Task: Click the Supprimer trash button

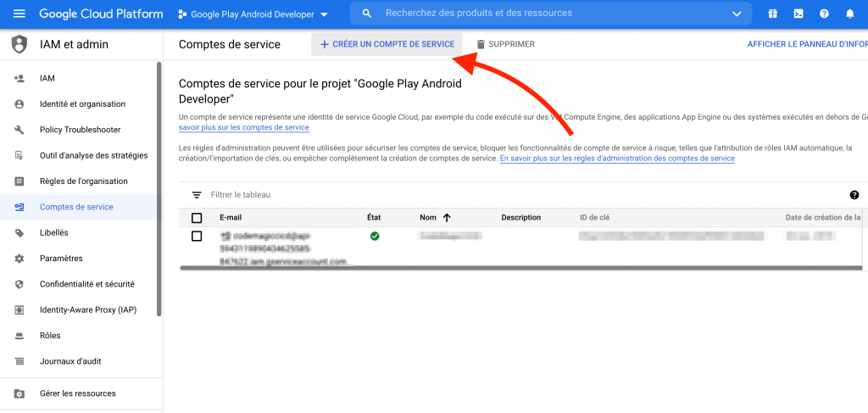Action: (x=505, y=44)
